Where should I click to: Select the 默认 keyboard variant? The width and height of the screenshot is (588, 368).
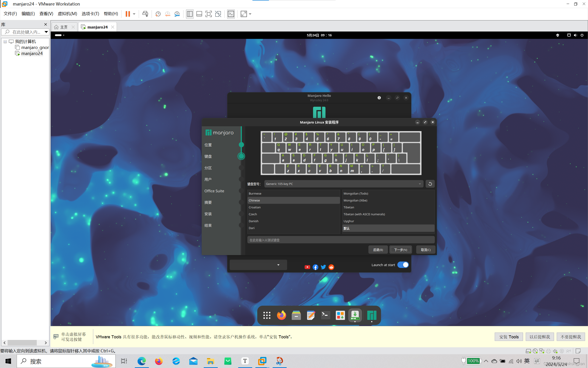tap(388, 228)
